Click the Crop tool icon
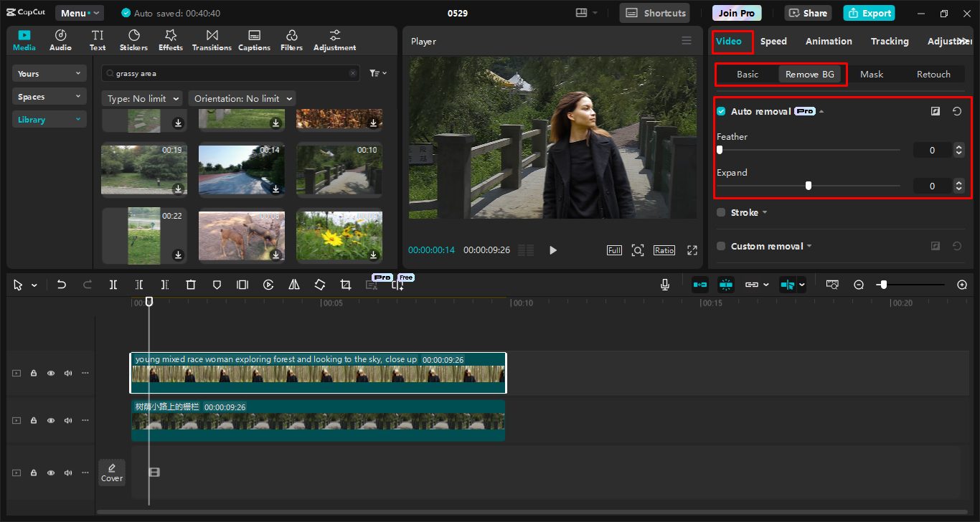The height and width of the screenshot is (522, 980). point(345,285)
